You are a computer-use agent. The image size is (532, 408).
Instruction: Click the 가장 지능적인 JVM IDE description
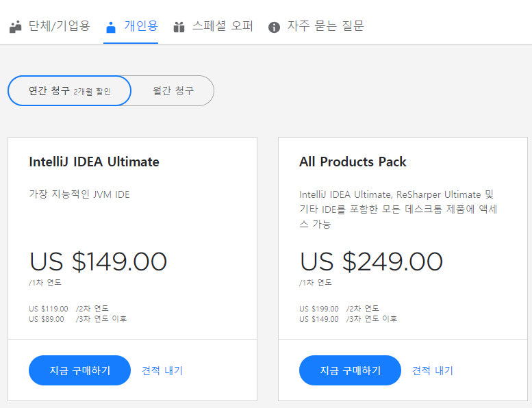79,194
